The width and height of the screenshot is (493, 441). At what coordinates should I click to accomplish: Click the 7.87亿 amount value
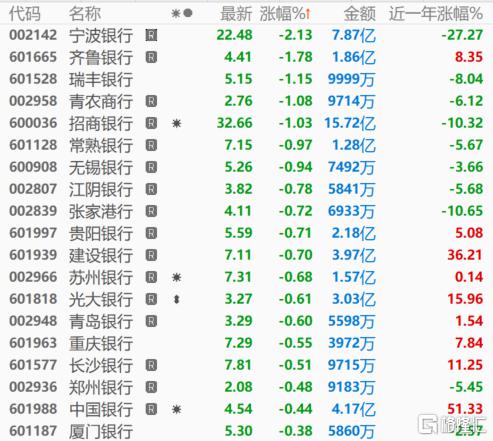click(354, 35)
